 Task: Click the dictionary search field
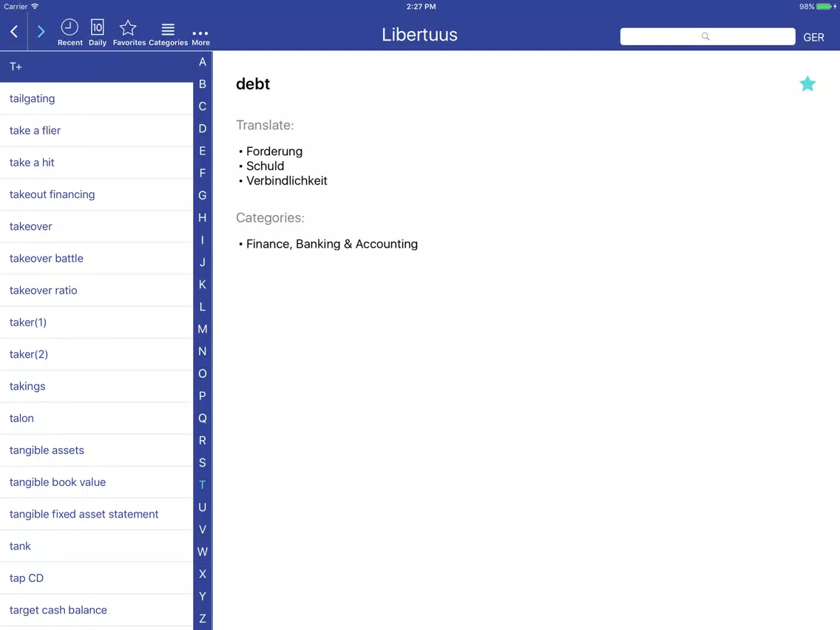[707, 36]
